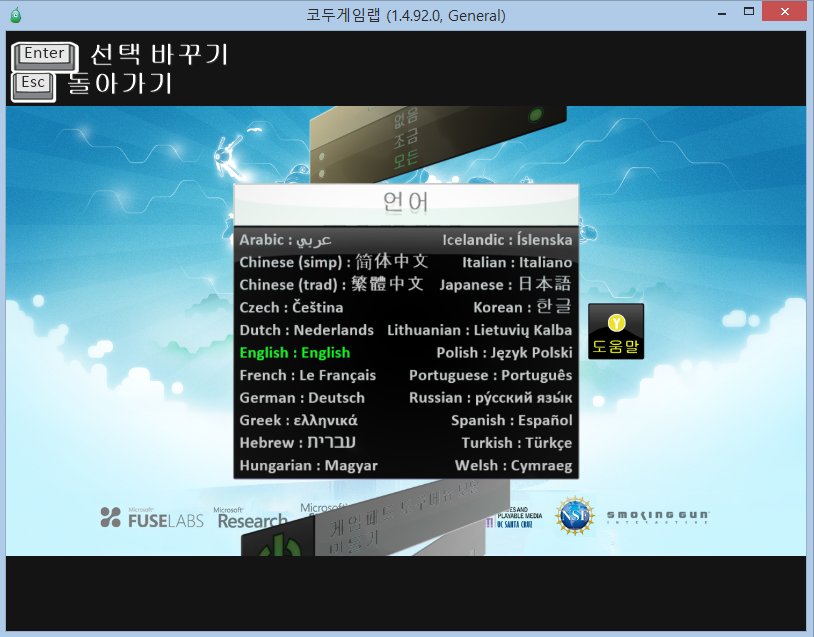Pick French : Le Français
The height and width of the screenshot is (637, 814).
point(307,375)
